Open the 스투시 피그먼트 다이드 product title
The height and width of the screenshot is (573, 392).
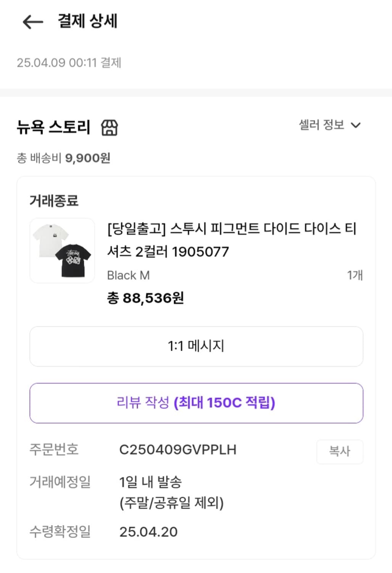231,240
